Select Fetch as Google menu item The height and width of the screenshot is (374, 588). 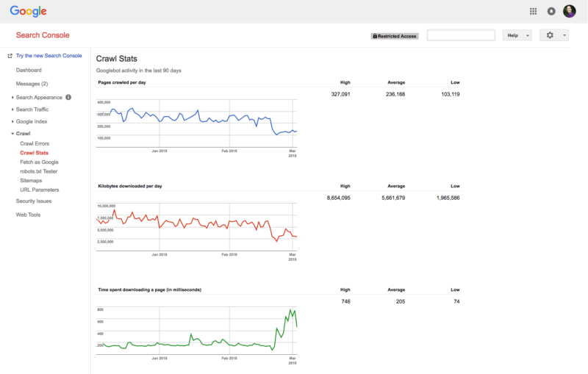coord(39,162)
